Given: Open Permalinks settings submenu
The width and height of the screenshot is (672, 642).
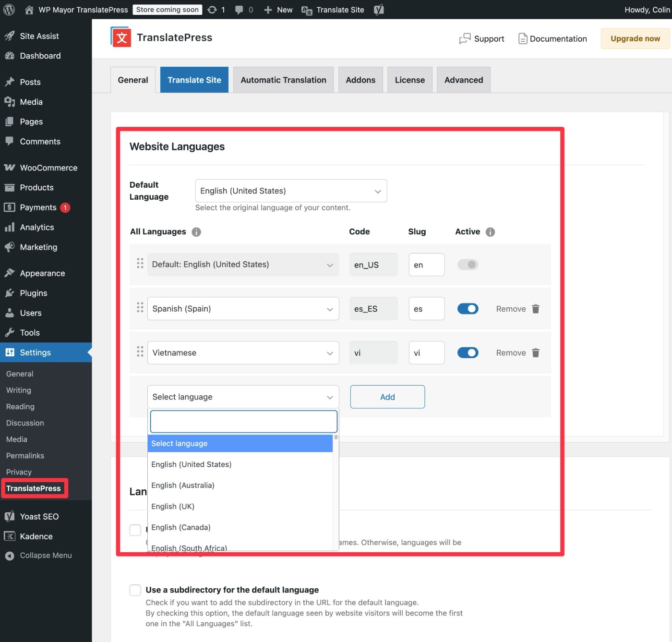Looking at the screenshot, I should coord(25,456).
